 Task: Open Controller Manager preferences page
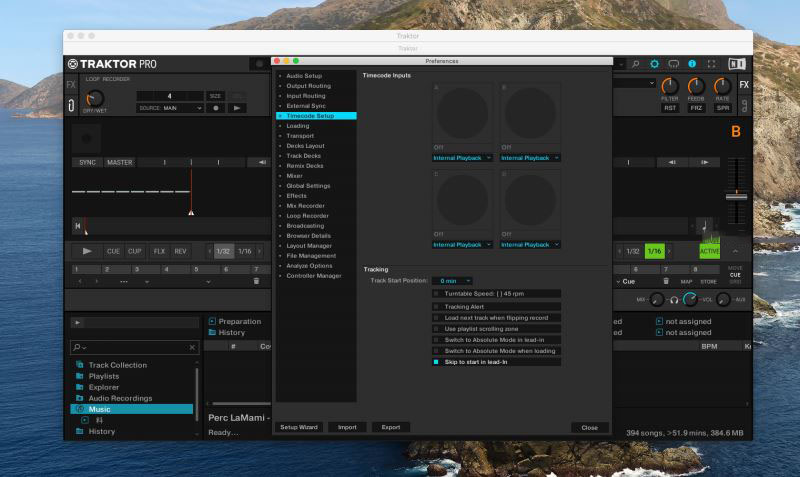[x=316, y=275]
